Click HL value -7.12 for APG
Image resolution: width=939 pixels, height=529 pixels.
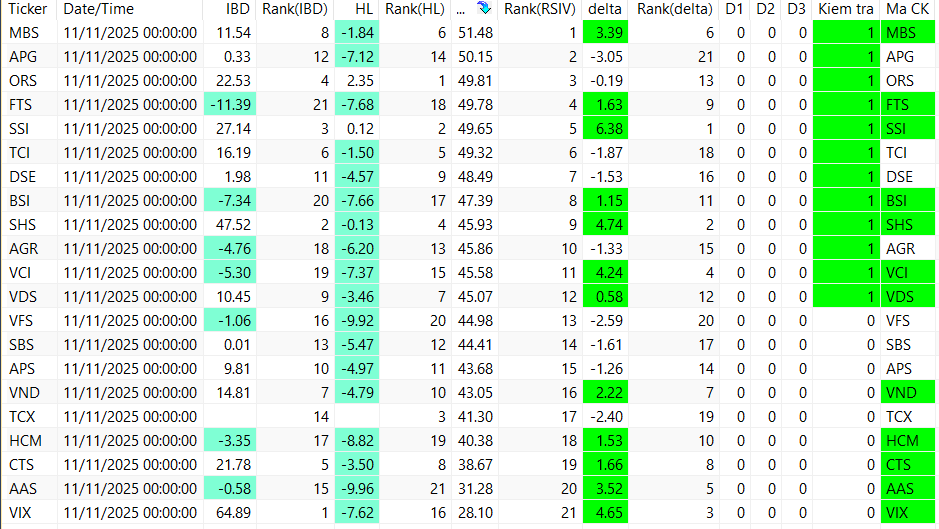click(x=357, y=57)
